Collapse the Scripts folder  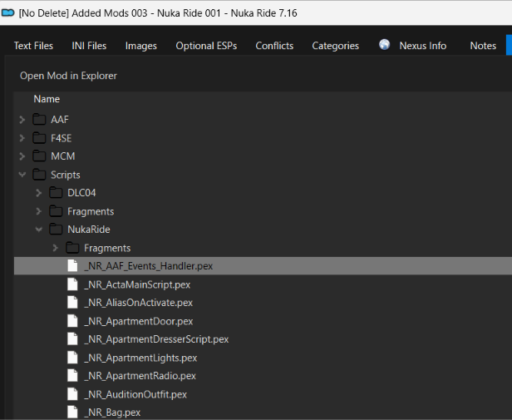coord(22,175)
